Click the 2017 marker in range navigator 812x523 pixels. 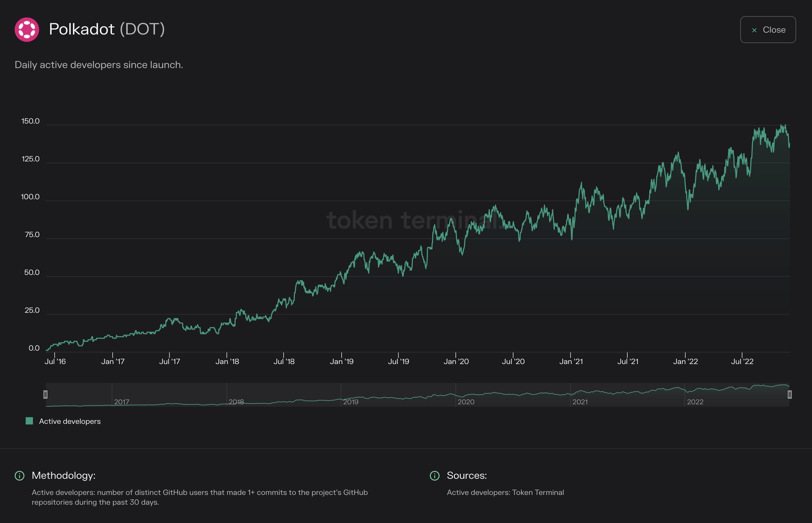[121, 402]
